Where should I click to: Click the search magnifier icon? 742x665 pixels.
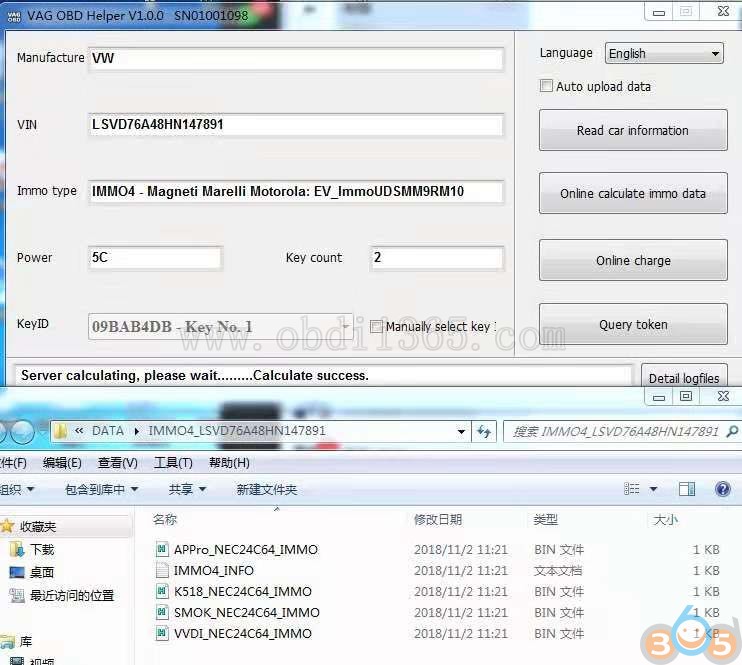pyautogui.click(x=732, y=431)
